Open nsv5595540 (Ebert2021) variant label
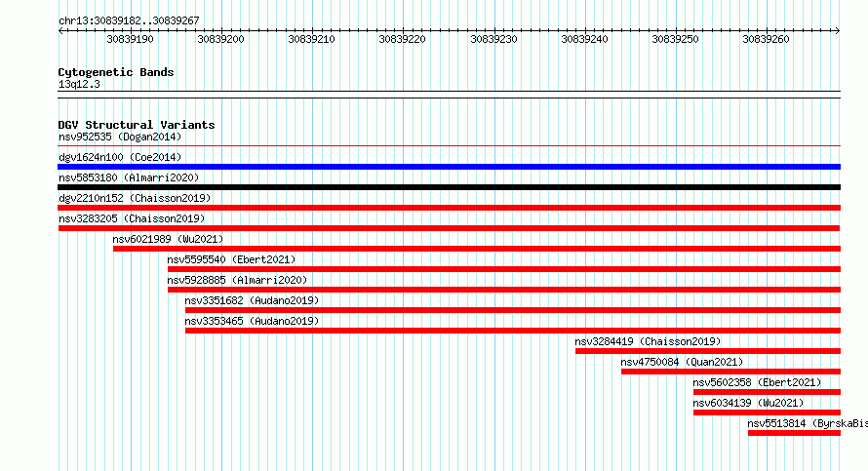Image resolution: width=868 pixels, height=471 pixels. [232, 259]
